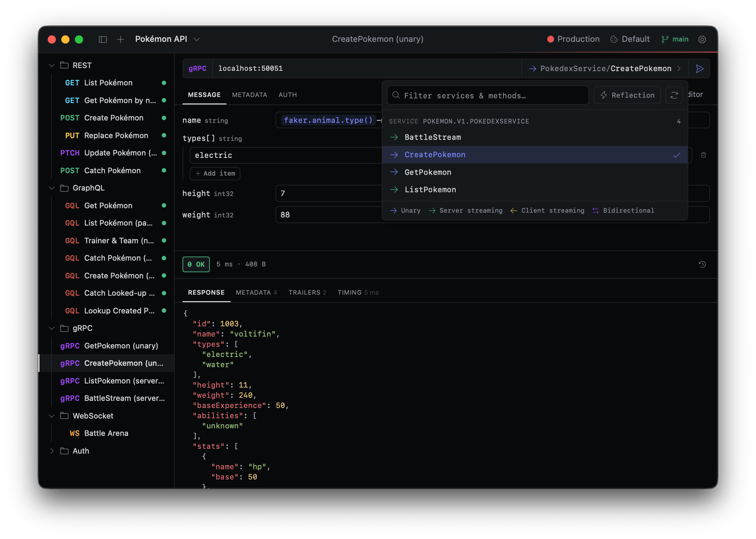The width and height of the screenshot is (756, 539).
Task: Click the gRPC protocol label button
Action: point(198,69)
